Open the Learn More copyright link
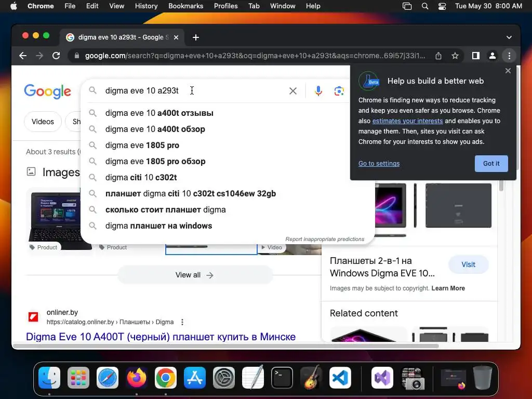Screen dimensions: 532x399 pyautogui.click(x=448, y=288)
